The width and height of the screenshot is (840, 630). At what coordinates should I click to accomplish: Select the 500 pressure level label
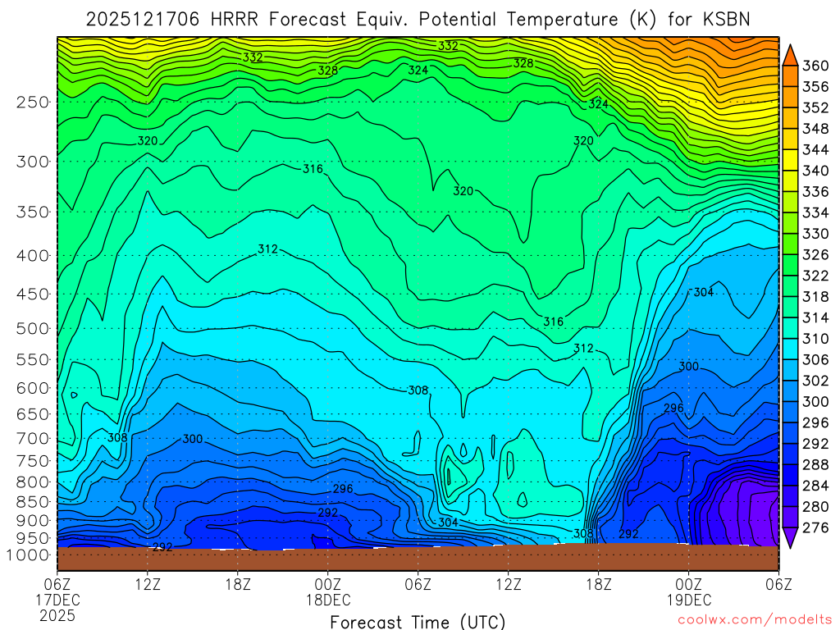(x=33, y=328)
